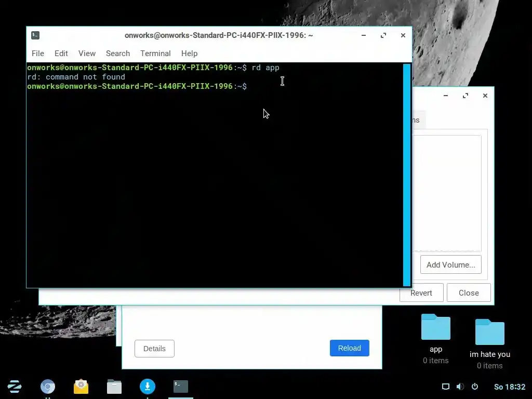This screenshot has width=532, height=399.
Task: Open the Zorin start menu
Action: click(15, 387)
